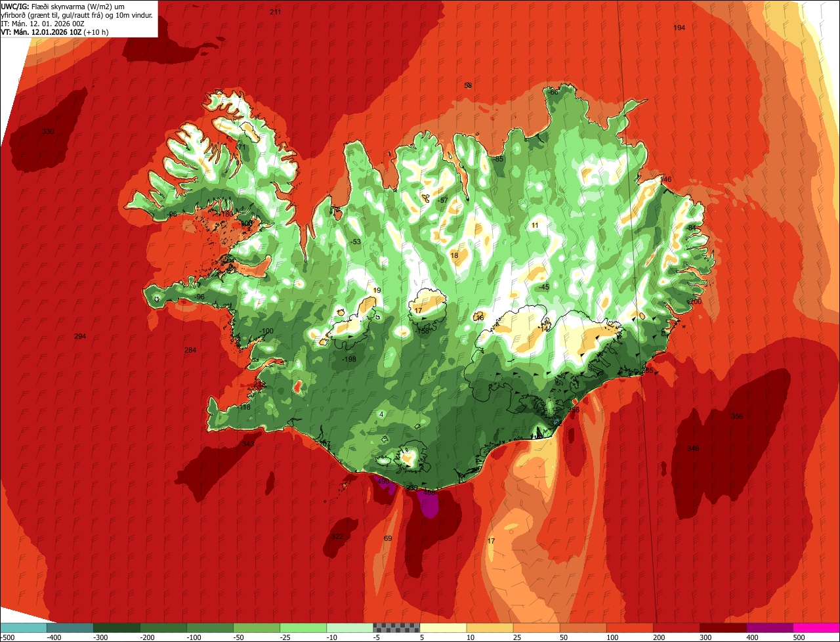
Task: Click the map value '69' off the south coast
Action: click(388, 539)
